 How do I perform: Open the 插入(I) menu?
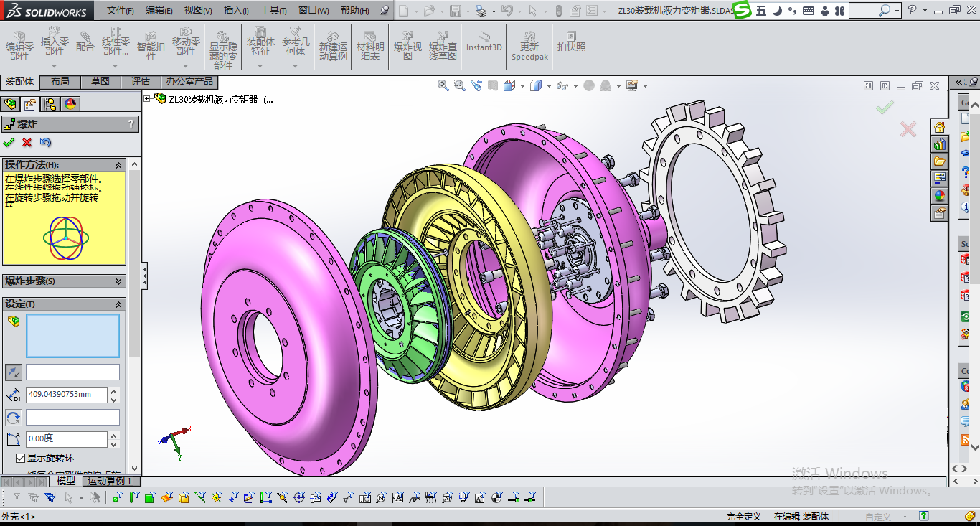pos(236,11)
